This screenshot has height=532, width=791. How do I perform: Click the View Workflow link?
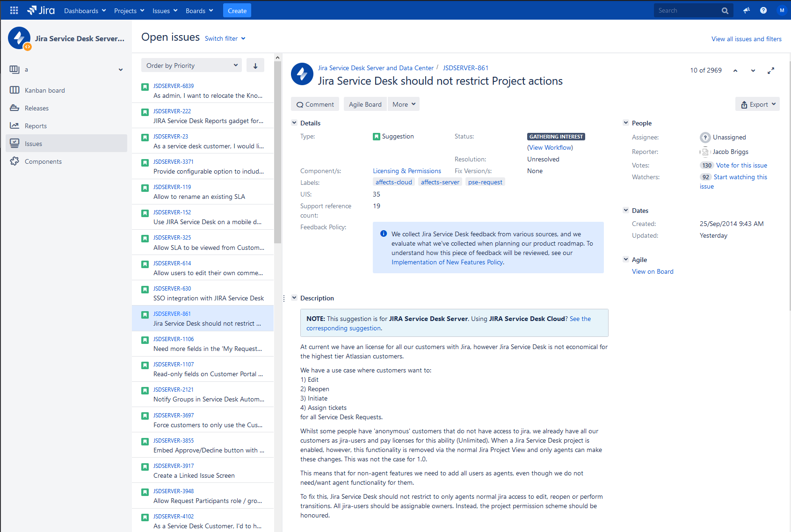coord(550,147)
